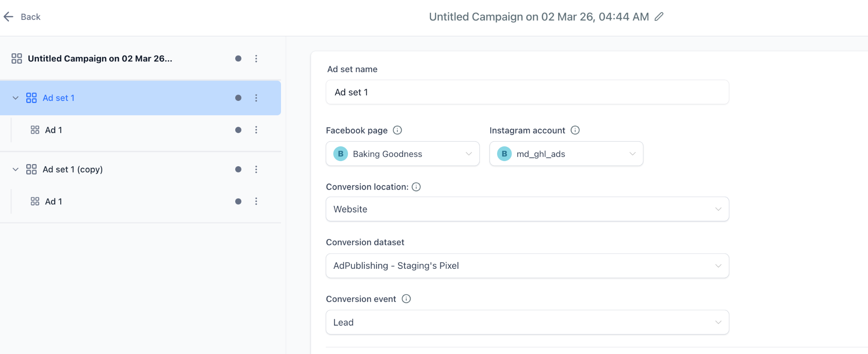The width and height of the screenshot is (868, 354).
Task: Click the Ad set name label
Action: pyautogui.click(x=352, y=69)
